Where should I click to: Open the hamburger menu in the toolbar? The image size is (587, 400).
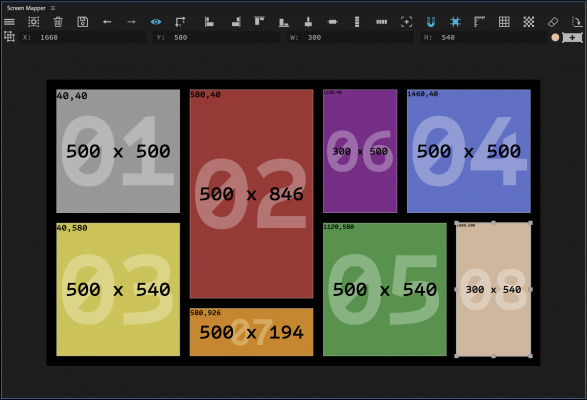tap(9, 22)
